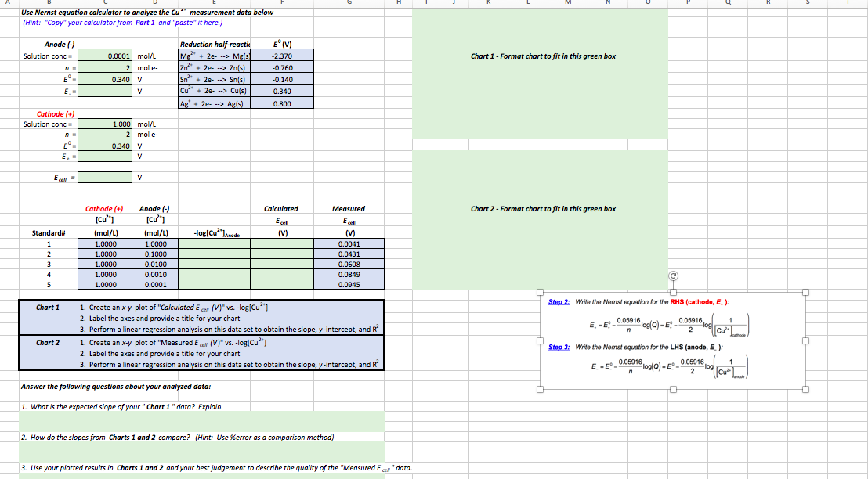Select empty -log[Cu2+] cell for standard 1
This screenshot has height=479, width=868.
coord(214,243)
